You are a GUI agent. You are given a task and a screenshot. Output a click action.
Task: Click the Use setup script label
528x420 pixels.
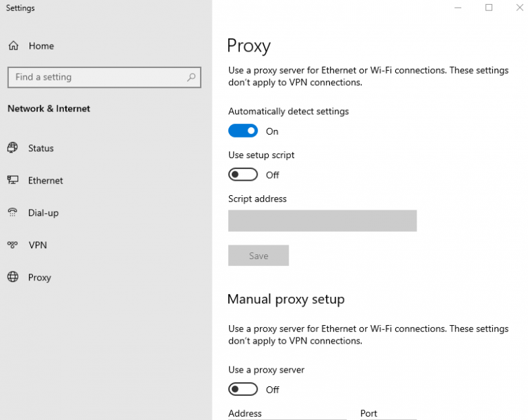261,155
